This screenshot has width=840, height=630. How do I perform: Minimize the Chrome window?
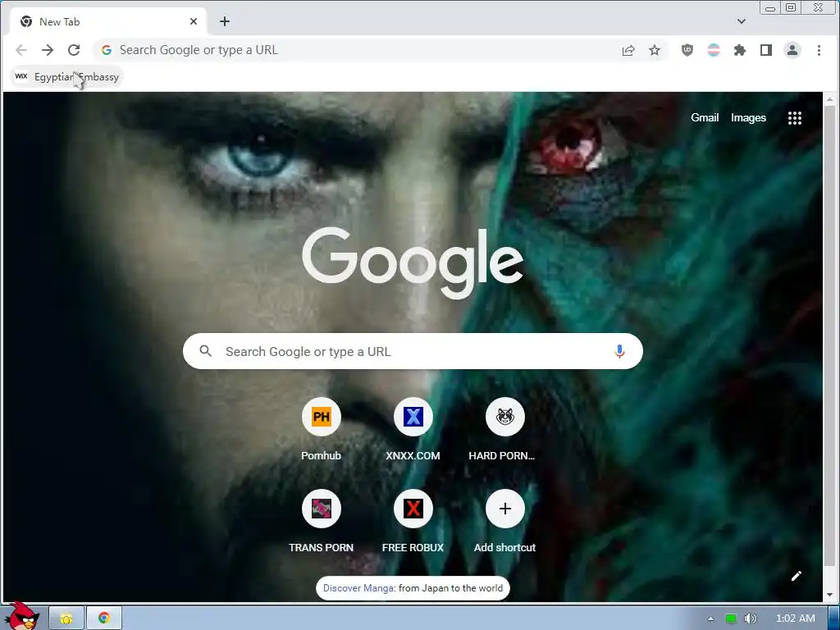[769, 8]
